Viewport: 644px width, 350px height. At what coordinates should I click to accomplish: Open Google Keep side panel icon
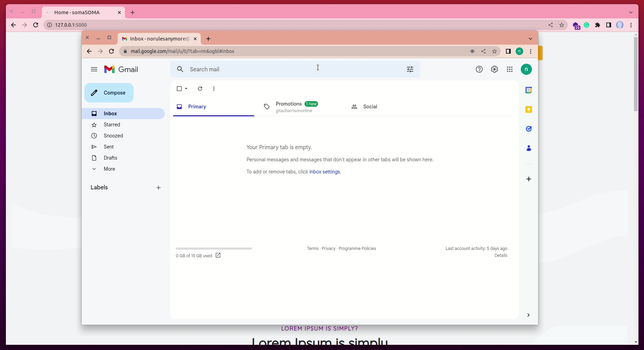tap(529, 109)
